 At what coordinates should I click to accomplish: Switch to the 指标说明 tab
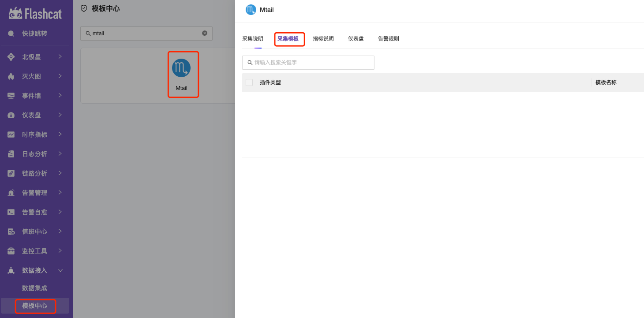click(323, 39)
